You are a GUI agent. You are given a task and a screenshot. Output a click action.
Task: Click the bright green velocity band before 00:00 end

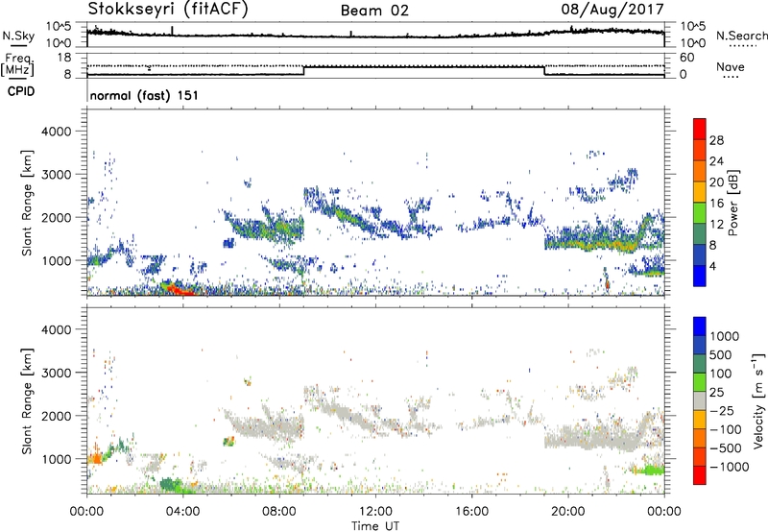[x=653, y=471]
